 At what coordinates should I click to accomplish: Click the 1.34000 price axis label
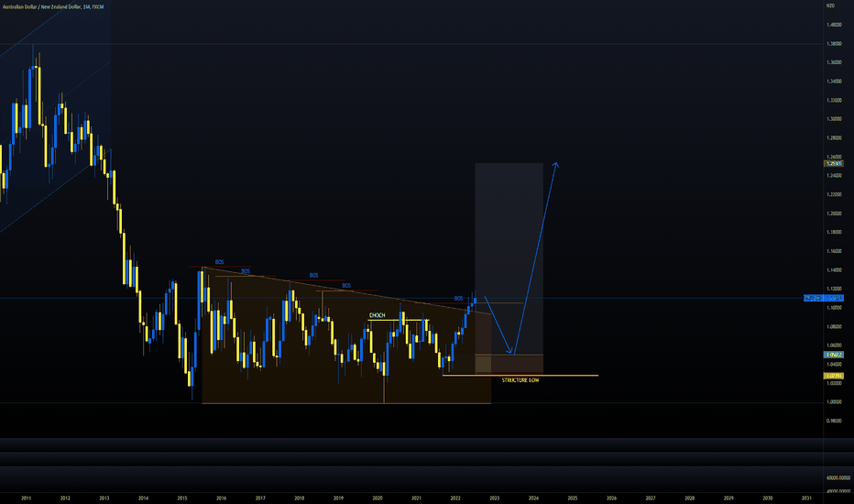(834, 82)
